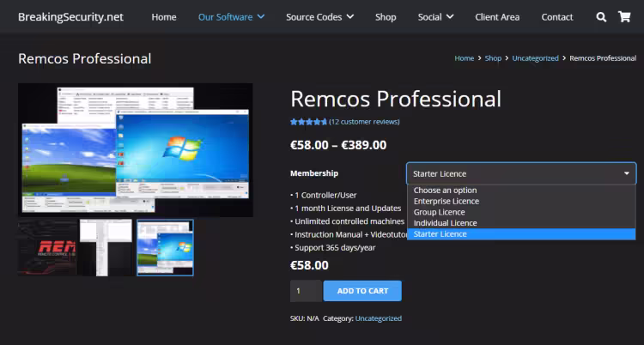644x345 pixels.
Task: Choose the 'Choose an option' entry
Action: [521, 191]
